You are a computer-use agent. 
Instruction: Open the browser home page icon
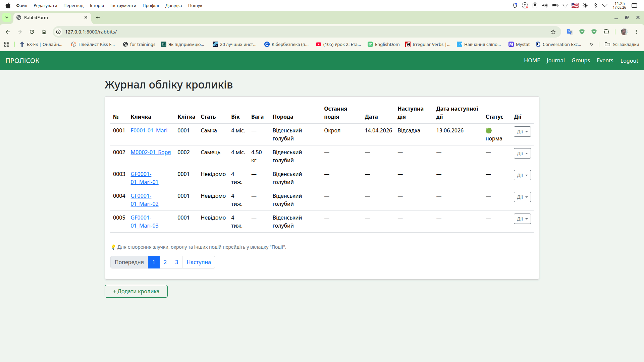click(44, 32)
